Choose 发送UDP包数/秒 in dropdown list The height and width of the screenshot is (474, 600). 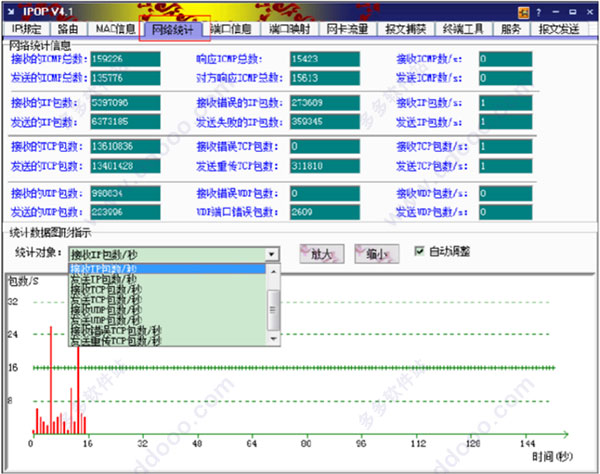167,320
